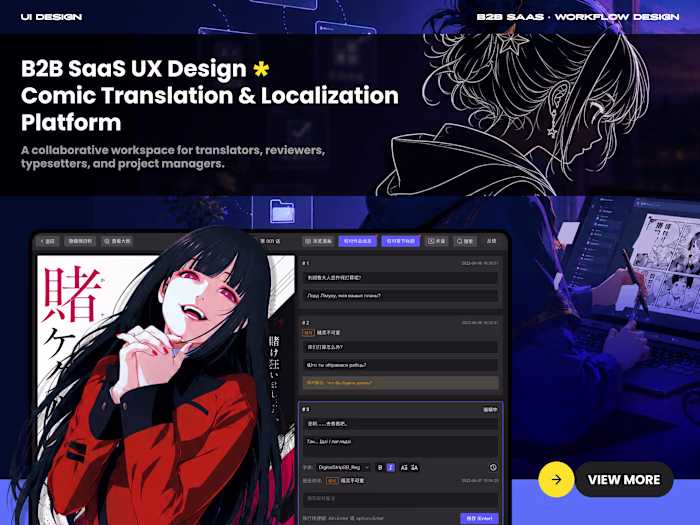Click the yellow proofreading note in entry #2
The height and width of the screenshot is (525, 700).
(400, 383)
